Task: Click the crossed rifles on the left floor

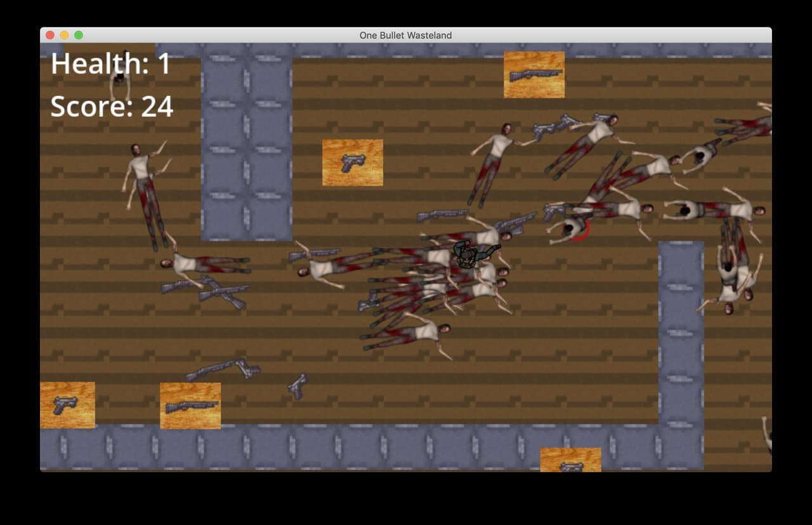Action: tap(205, 292)
